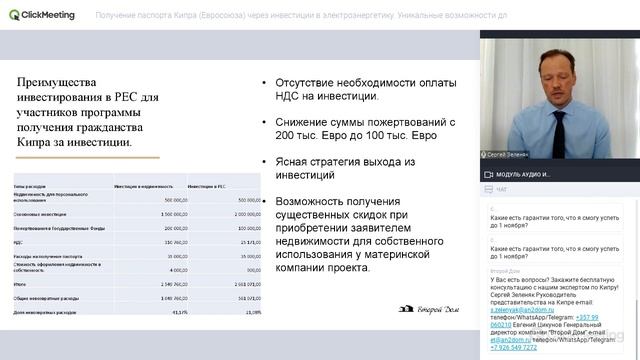
Task: Click the value 200 000,00 in table
Action: (x=176, y=229)
